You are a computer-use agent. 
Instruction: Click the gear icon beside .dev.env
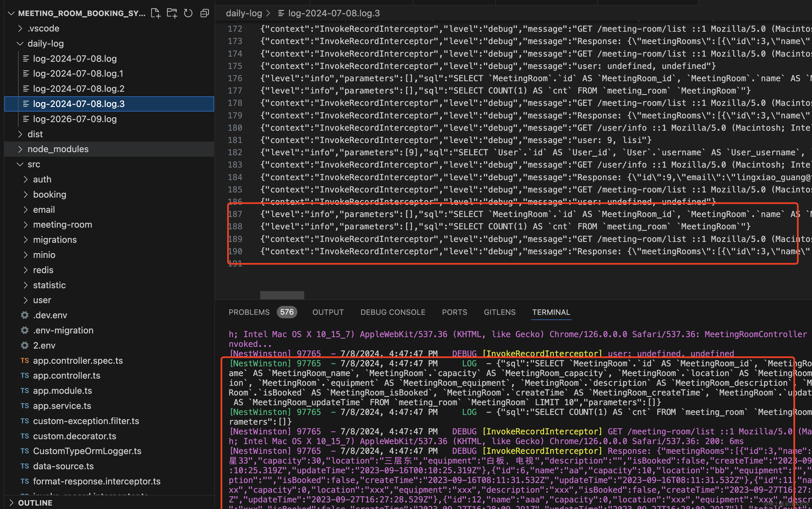click(25, 315)
